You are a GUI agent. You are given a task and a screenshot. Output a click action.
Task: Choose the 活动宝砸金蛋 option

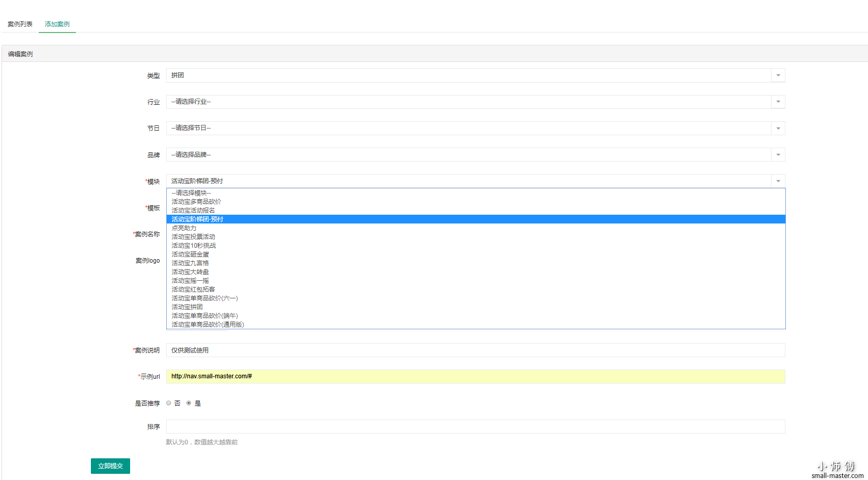point(476,254)
